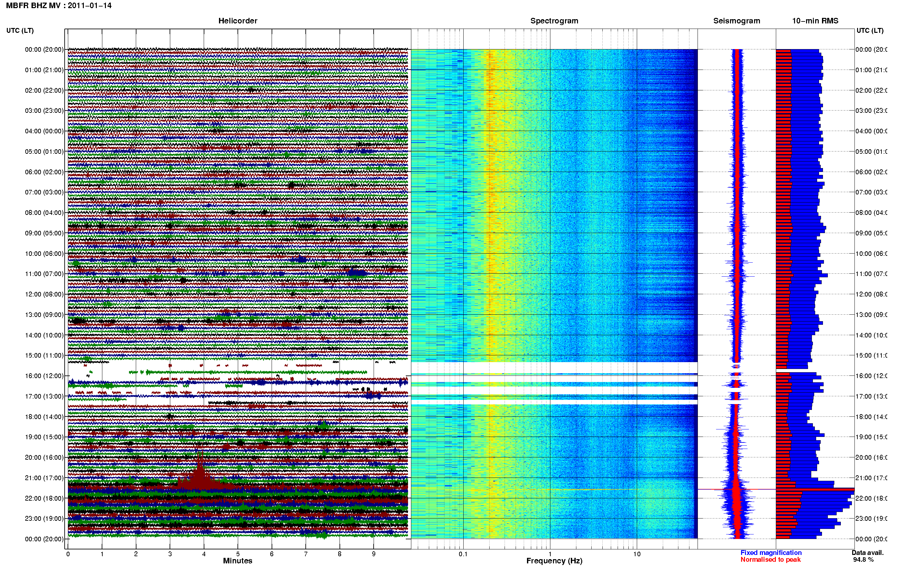Click the "0" tick on the Minutes axis
Image resolution: width=924 pixels, height=578 pixels.
pyautogui.click(x=68, y=554)
